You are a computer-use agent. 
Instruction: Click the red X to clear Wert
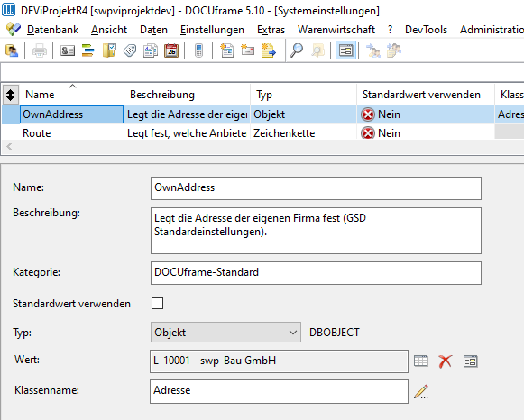(446, 361)
